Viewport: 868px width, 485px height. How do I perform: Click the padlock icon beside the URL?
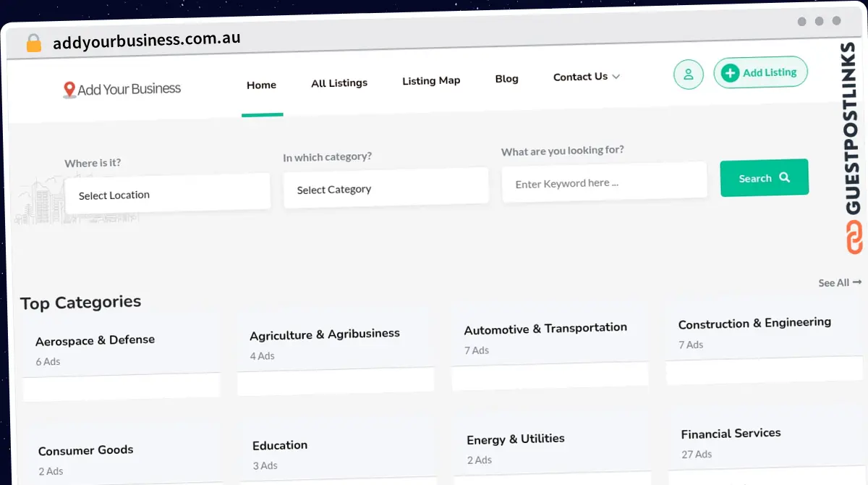[33, 43]
